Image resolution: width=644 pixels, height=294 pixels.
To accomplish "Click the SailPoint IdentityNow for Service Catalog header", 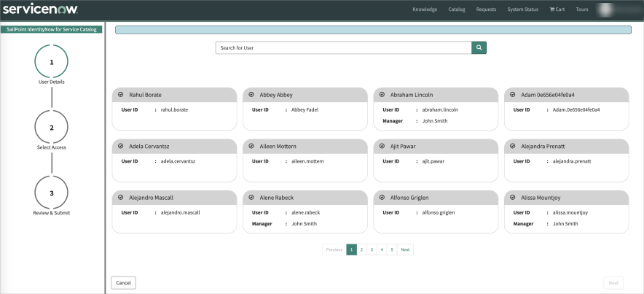I will tap(51, 30).
